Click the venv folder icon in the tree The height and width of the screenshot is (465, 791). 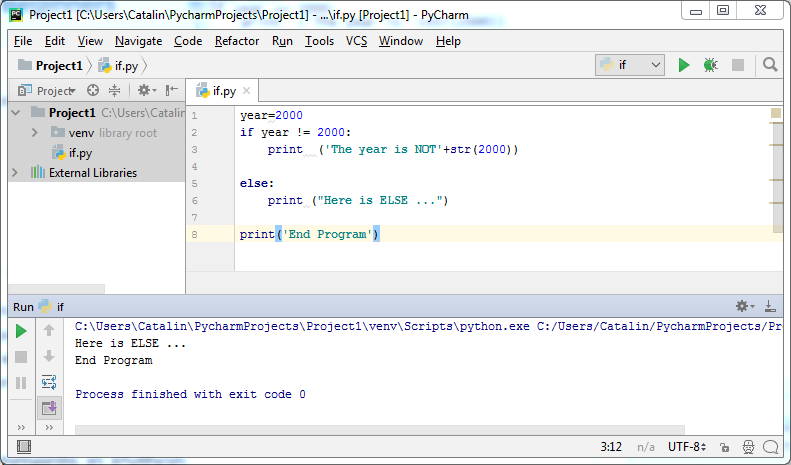(x=58, y=133)
